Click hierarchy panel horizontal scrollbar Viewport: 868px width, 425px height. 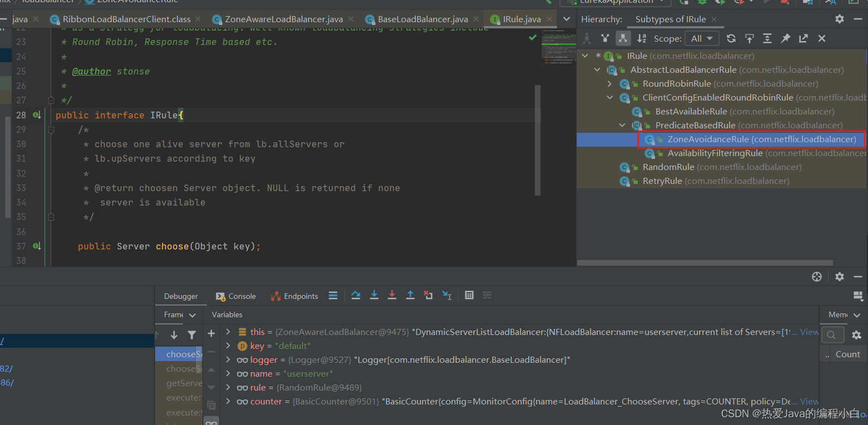705,263
